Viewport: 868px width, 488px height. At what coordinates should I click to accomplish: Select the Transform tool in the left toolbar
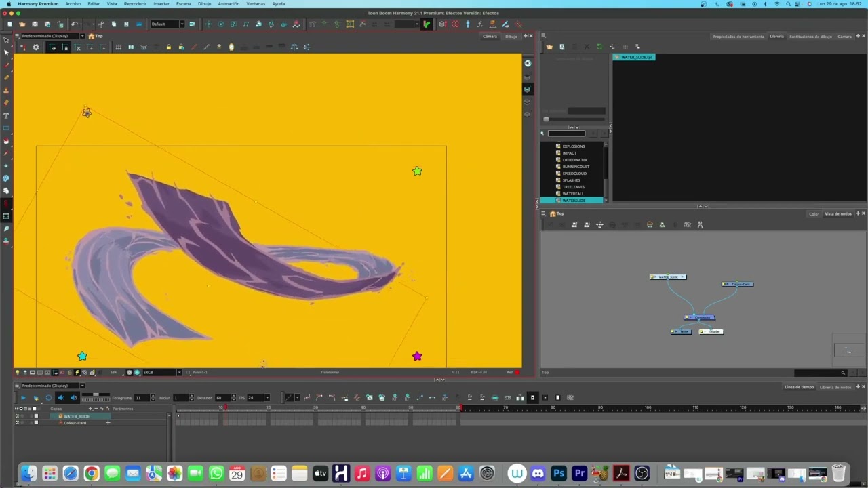pos(6,216)
